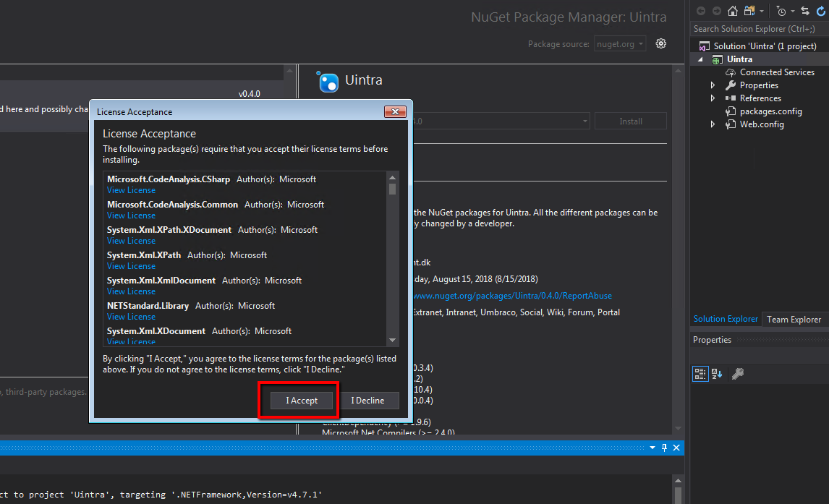The image size is (829, 504).
Task: Show properties in Categorized view
Action: 700,374
